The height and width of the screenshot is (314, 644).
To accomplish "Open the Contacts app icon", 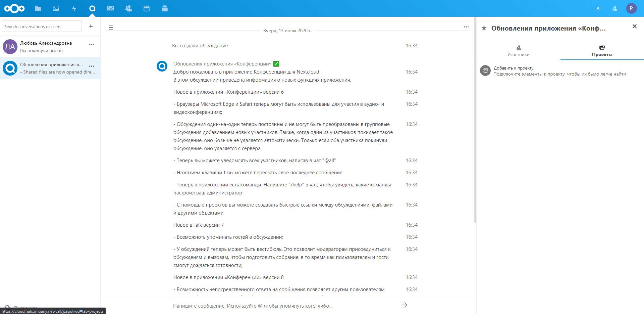I will pyautogui.click(x=128, y=8).
